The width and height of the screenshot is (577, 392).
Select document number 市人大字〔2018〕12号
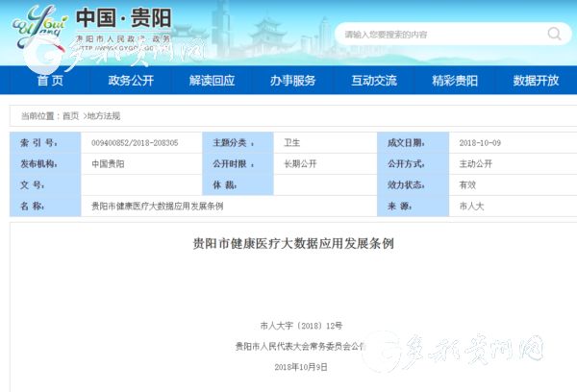click(x=301, y=326)
